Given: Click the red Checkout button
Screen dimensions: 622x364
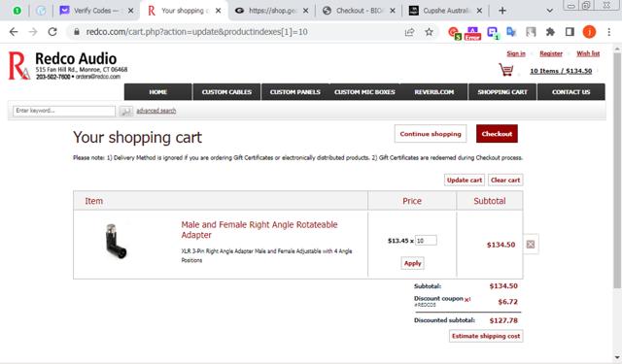Looking at the screenshot, I should click(x=497, y=134).
